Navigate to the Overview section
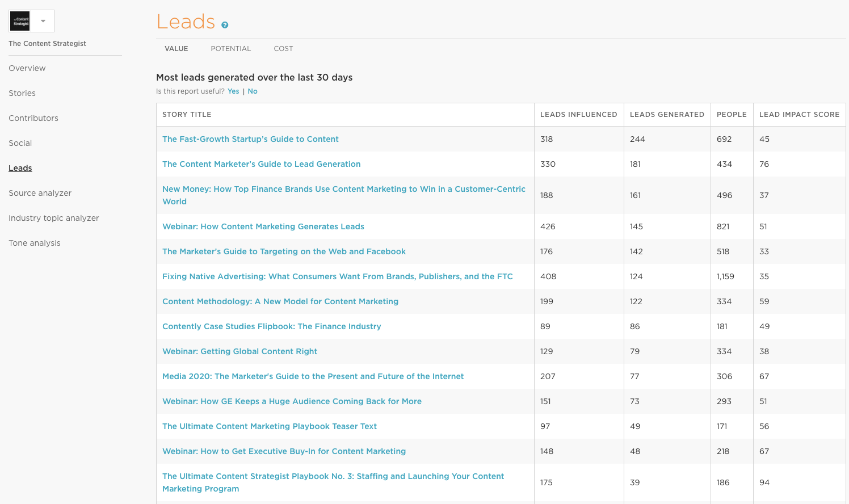This screenshot has width=849, height=504. pos(27,68)
